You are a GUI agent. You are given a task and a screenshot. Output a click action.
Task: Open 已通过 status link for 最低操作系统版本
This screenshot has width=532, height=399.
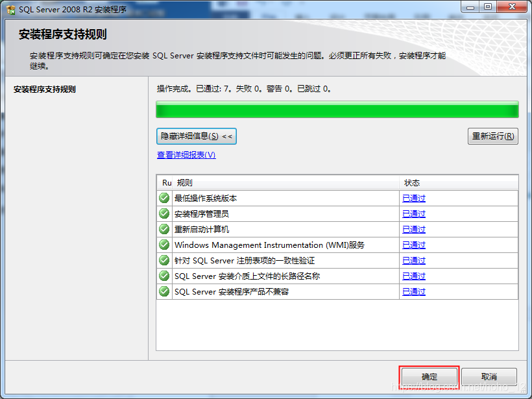pyautogui.click(x=414, y=198)
